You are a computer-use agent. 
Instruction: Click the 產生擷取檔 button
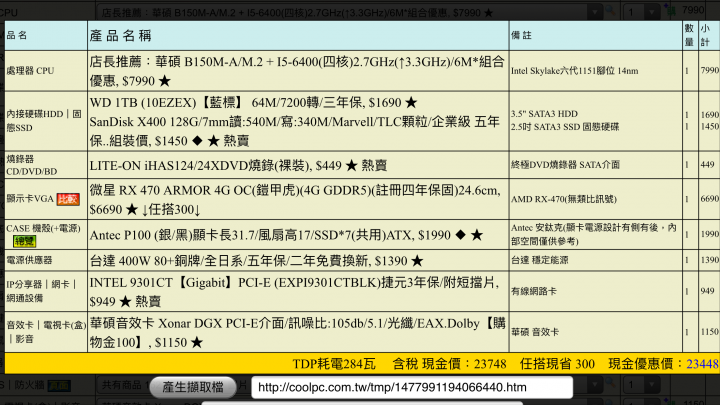coord(192,387)
